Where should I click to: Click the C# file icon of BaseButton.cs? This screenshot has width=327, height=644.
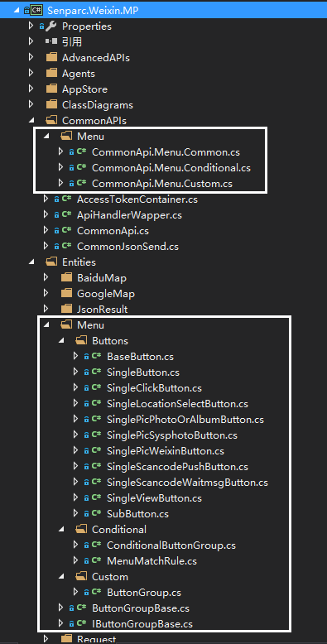click(97, 357)
